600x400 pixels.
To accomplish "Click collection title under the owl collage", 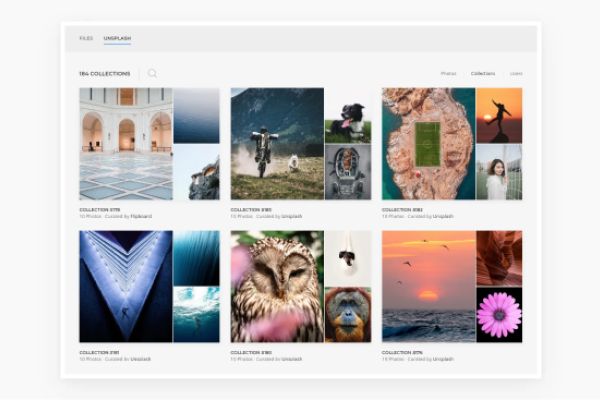I will (x=251, y=352).
